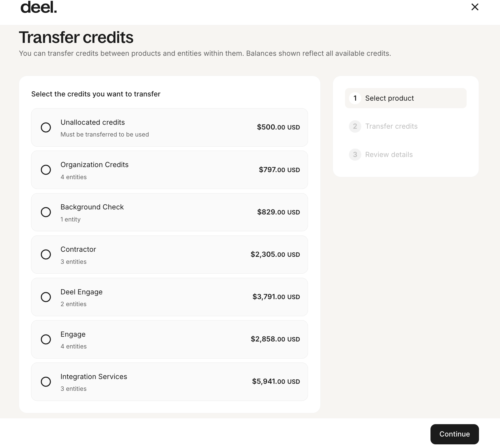Go to step 1 Select product
This screenshot has width=500, height=448.
tap(389, 98)
